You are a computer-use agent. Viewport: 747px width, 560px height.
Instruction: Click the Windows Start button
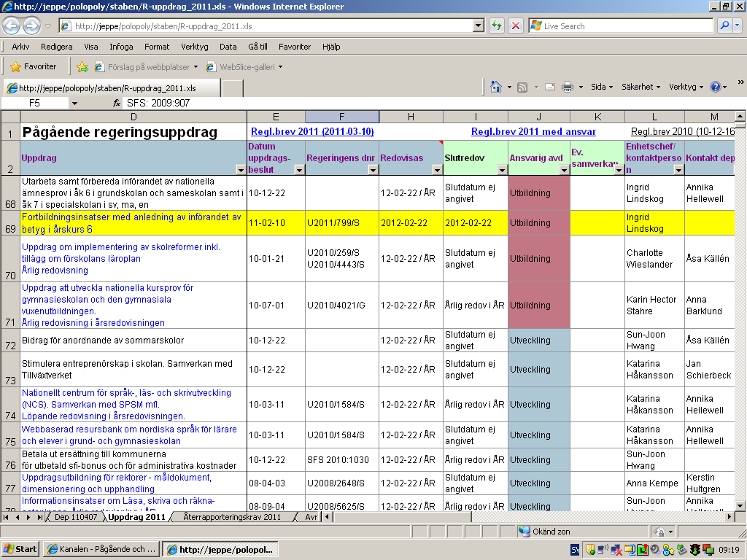(x=20, y=549)
